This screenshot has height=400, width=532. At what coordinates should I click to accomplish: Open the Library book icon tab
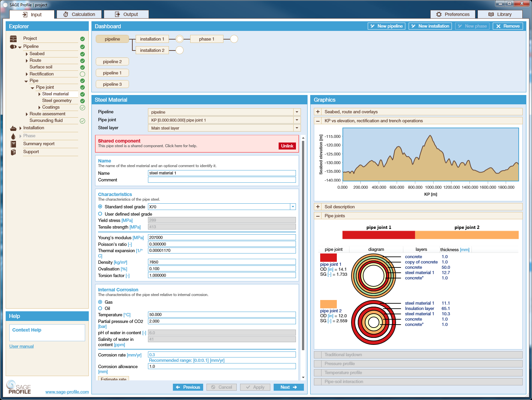(x=491, y=14)
